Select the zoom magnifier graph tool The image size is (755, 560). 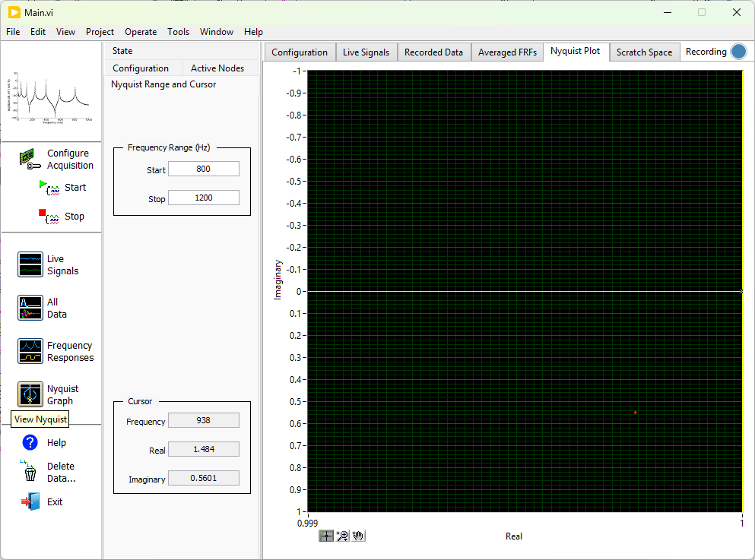[x=342, y=536]
